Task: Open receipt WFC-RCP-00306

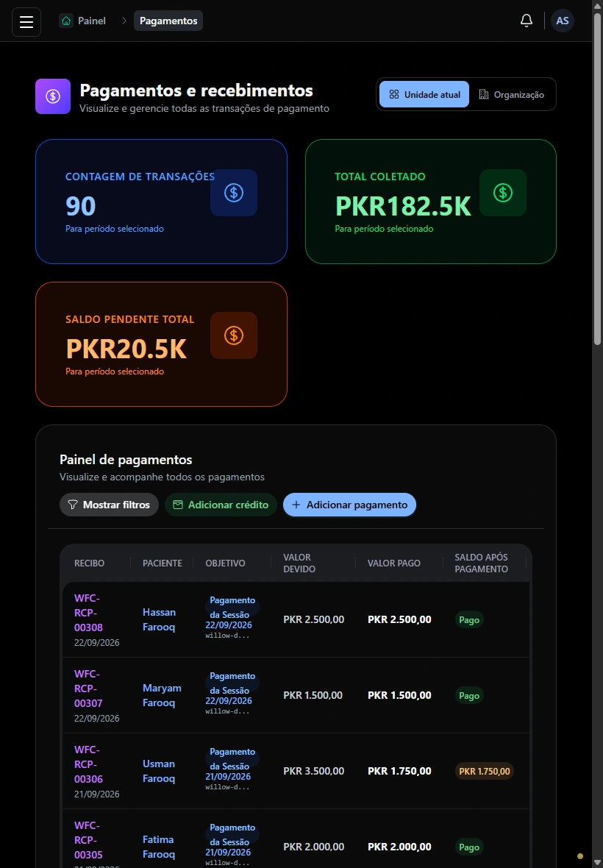Action: pos(88,764)
